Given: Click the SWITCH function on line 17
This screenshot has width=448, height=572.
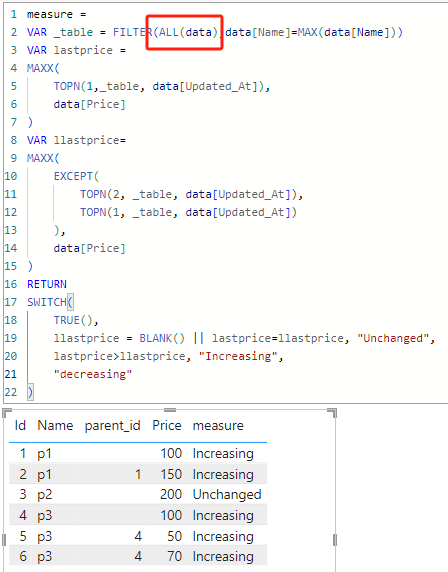Looking at the screenshot, I should tap(47, 302).
